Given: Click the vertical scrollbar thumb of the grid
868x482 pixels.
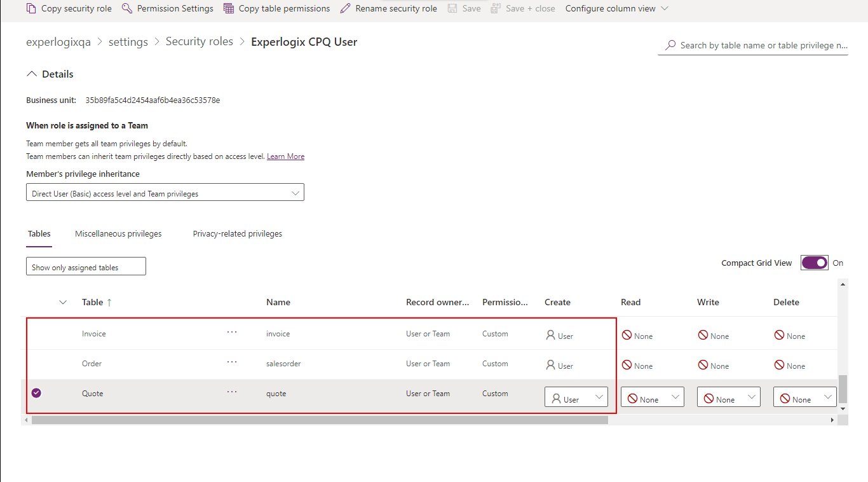Looking at the screenshot, I should coord(843,389).
